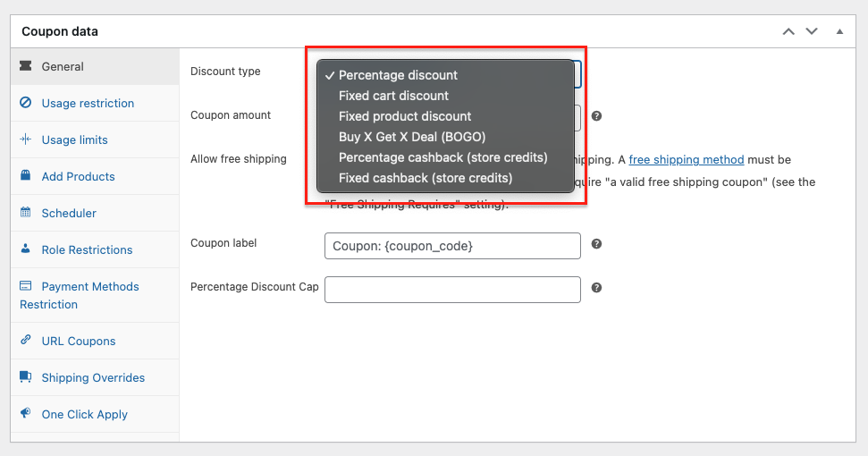Go to Add Products tab

(x=95, y=176)
